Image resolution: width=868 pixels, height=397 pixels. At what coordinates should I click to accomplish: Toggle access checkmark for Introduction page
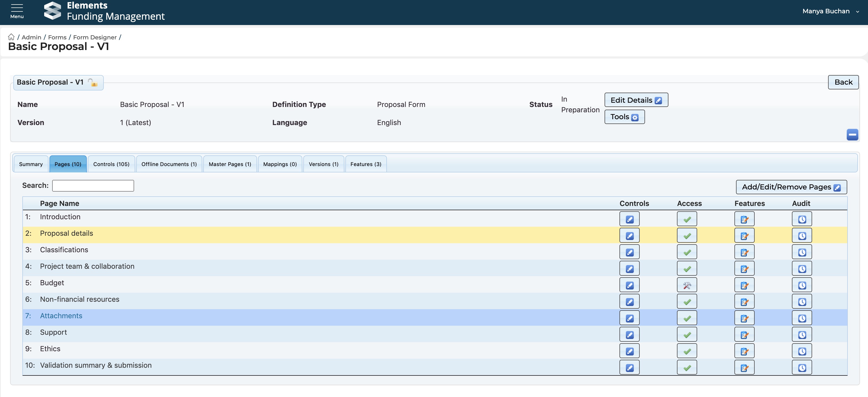click(x=687, y=219)
